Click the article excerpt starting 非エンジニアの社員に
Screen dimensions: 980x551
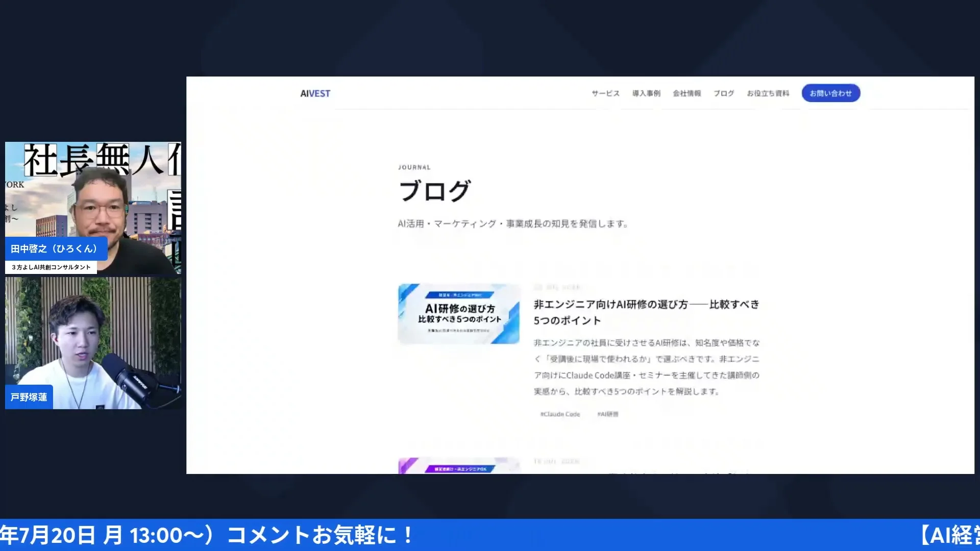pyautogui.click(x=647, y=367)
